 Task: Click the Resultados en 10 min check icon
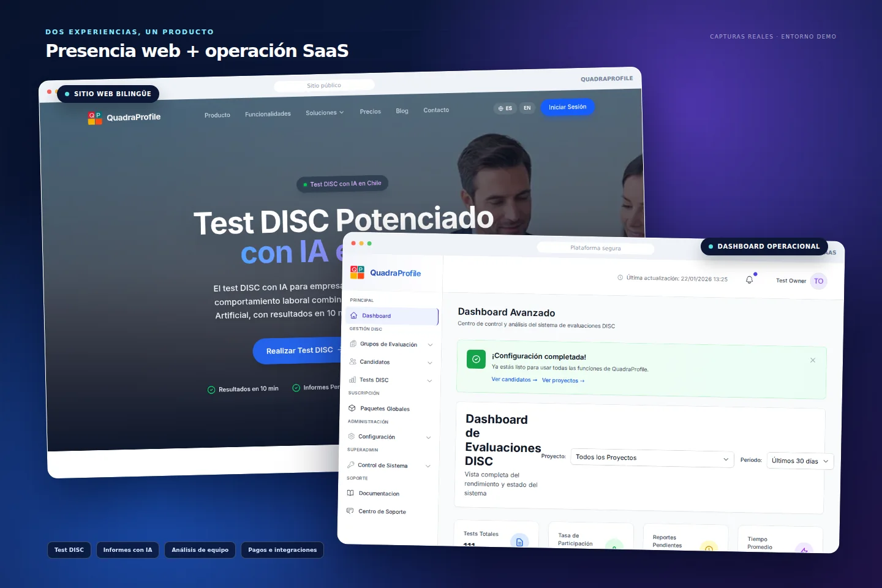(x=211, y=390)
